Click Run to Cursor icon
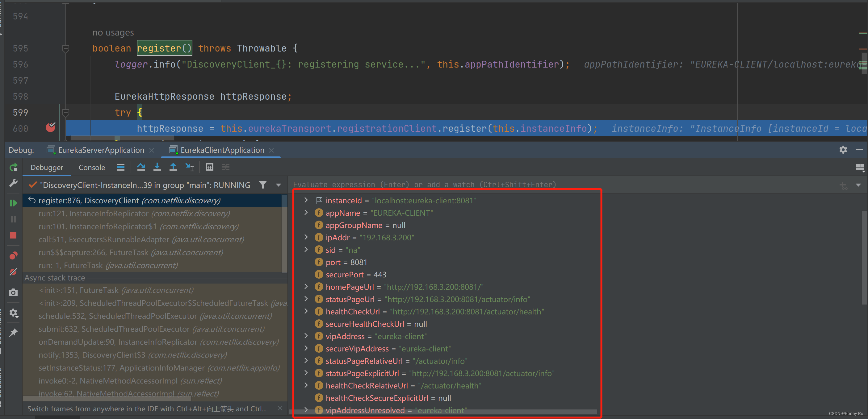The image size is (868, 419). [190, 167]
